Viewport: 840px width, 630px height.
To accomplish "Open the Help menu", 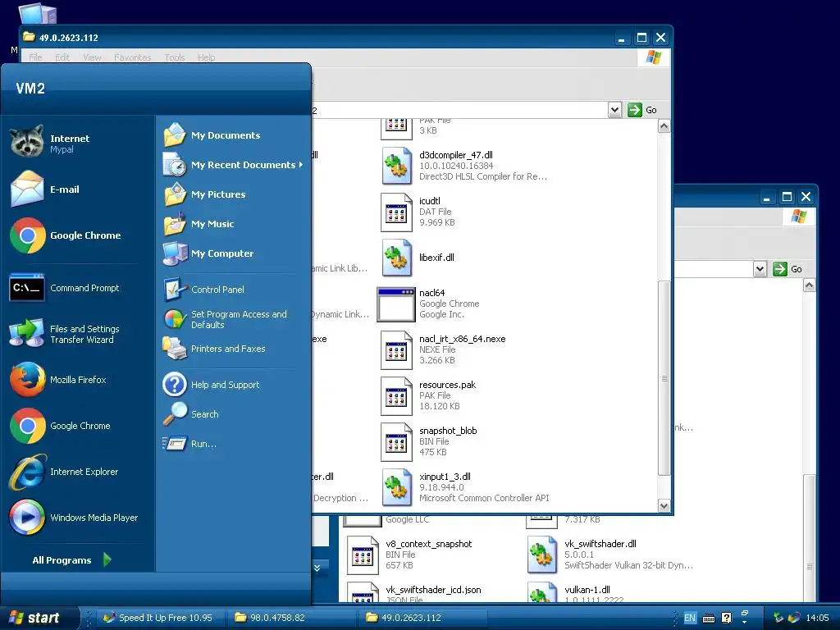I will click(x=206, y=57).
